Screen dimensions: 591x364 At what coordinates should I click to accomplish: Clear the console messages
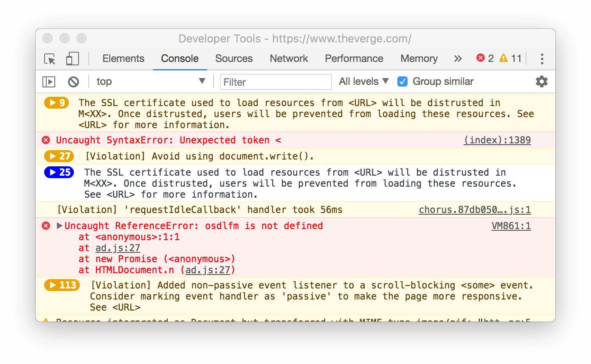[73, 81]
